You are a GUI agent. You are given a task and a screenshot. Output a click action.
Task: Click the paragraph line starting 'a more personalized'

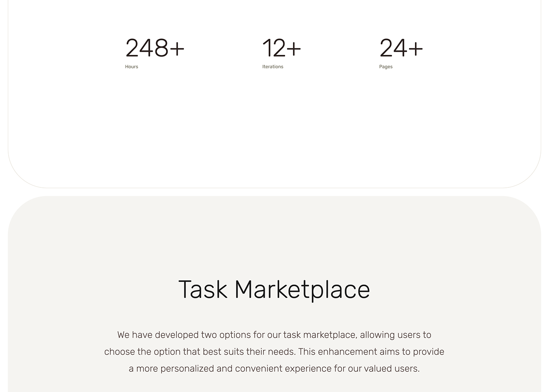pyautogui.click(x=274, y=368)
